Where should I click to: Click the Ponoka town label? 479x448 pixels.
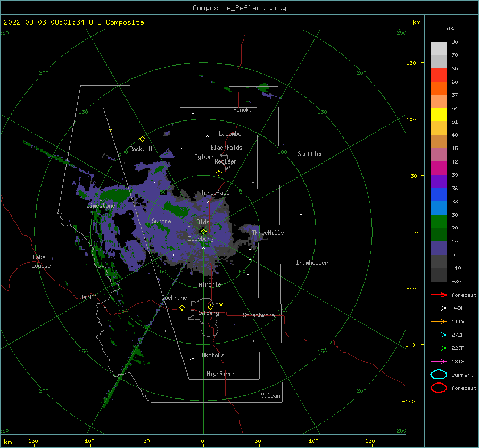pyautogui.click(x=243, y=110)
